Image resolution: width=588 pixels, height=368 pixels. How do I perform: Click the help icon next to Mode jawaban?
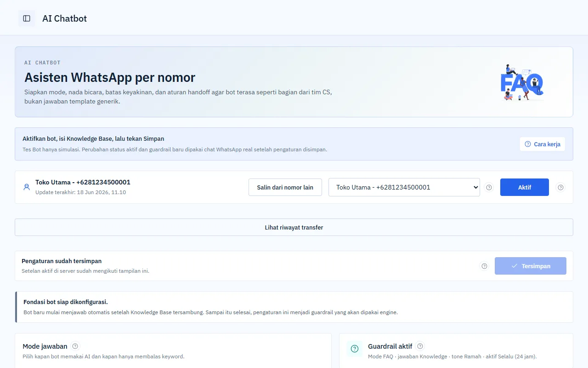coord(75,346)
